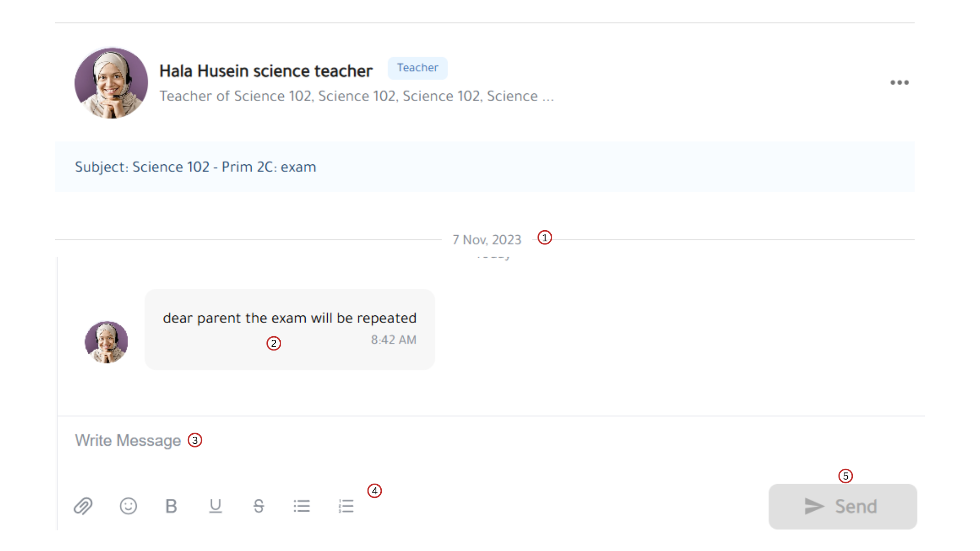The width and height of the screenshot is (980, 551).
Task: Click the truncated Teacher of Science 102 subtitle
Action: pos(356,96)
